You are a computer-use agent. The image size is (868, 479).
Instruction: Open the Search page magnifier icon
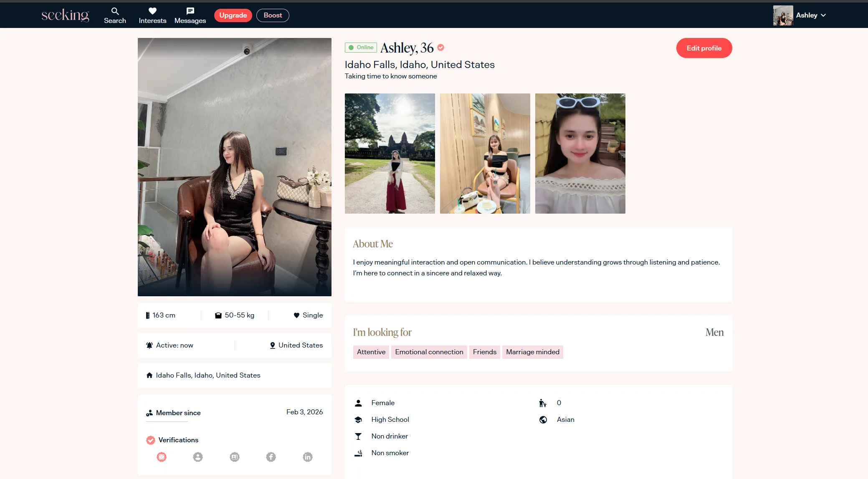click(x=115, y=11)
